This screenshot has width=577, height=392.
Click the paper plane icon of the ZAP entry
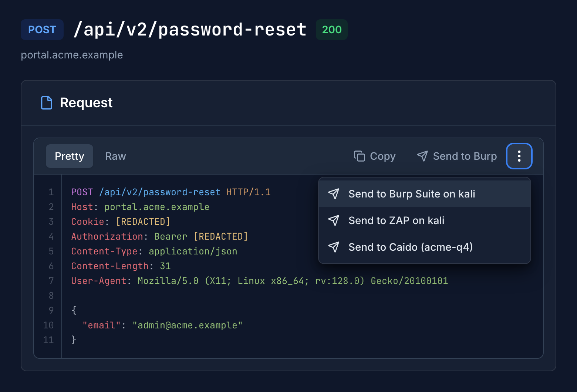[x=334, y=220]
